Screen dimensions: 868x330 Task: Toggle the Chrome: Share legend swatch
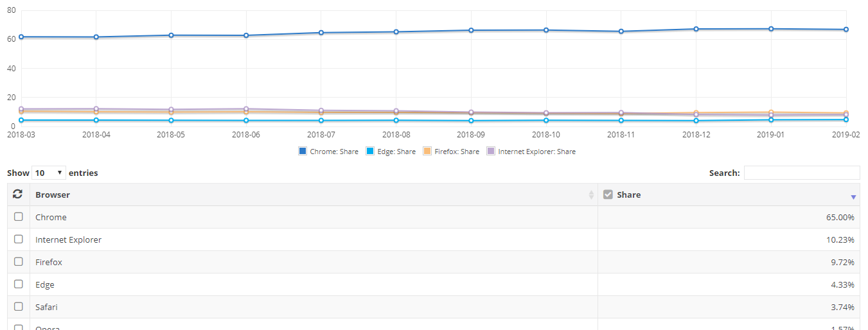[303, 152]
